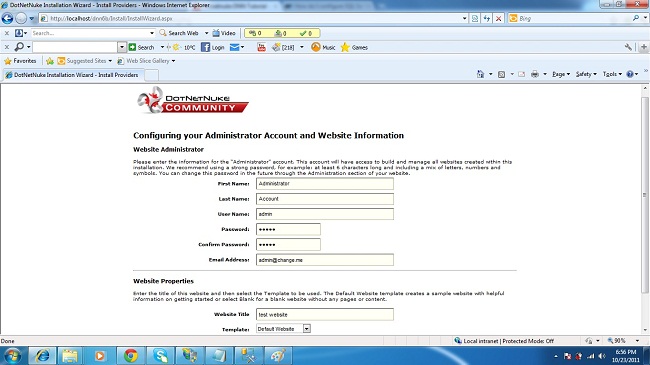Click the plus icon on toolbar
Screen dimensions: 650x365
click(644, 47)
